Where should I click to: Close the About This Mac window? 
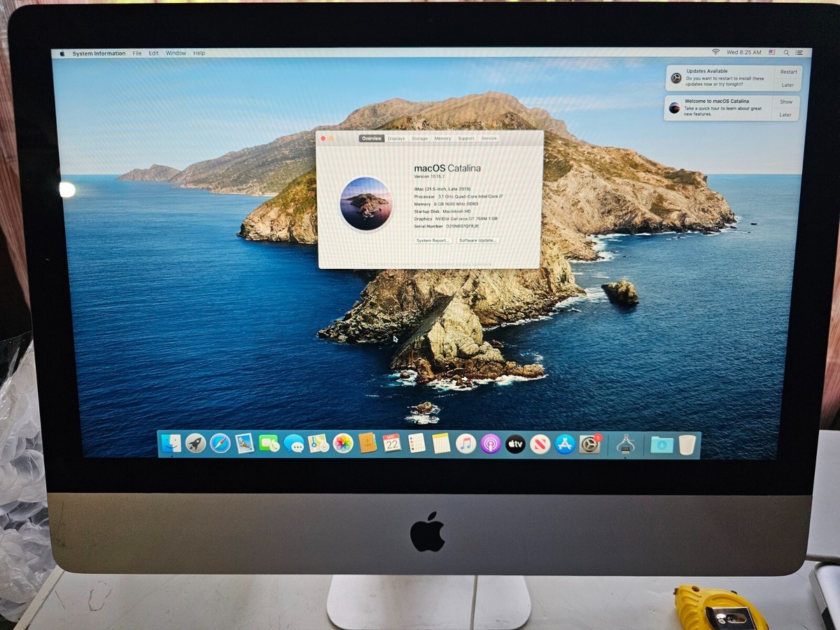tap(323, 139)
